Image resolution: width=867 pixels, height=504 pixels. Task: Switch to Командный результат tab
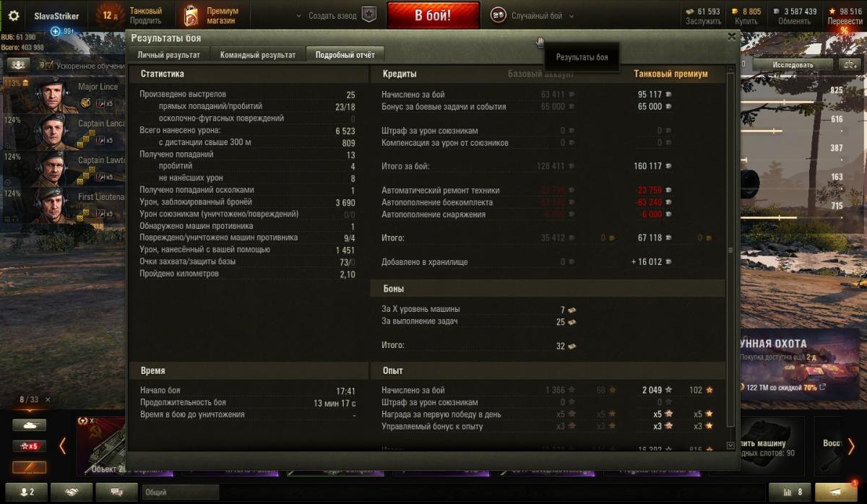[258, 55]
